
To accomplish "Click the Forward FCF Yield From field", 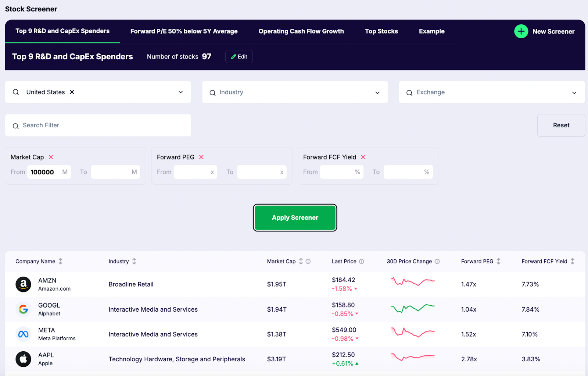I will [x=341, y=172].
